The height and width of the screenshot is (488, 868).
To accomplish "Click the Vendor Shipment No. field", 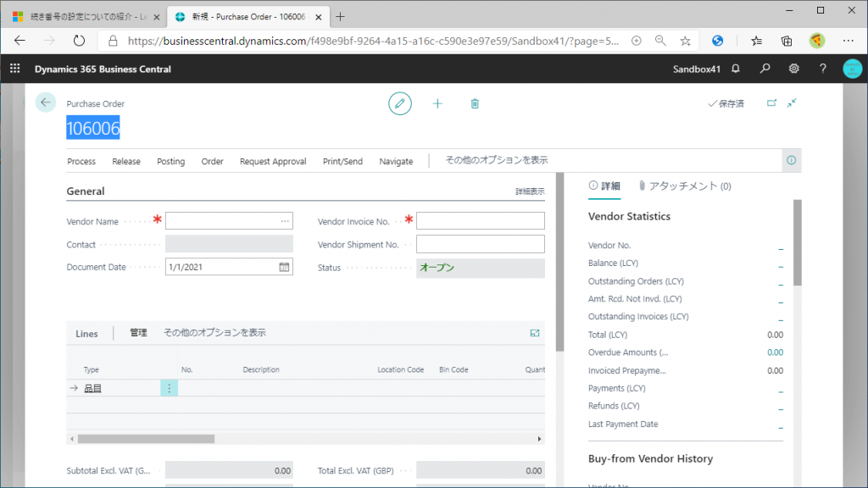I will [481, 244].
